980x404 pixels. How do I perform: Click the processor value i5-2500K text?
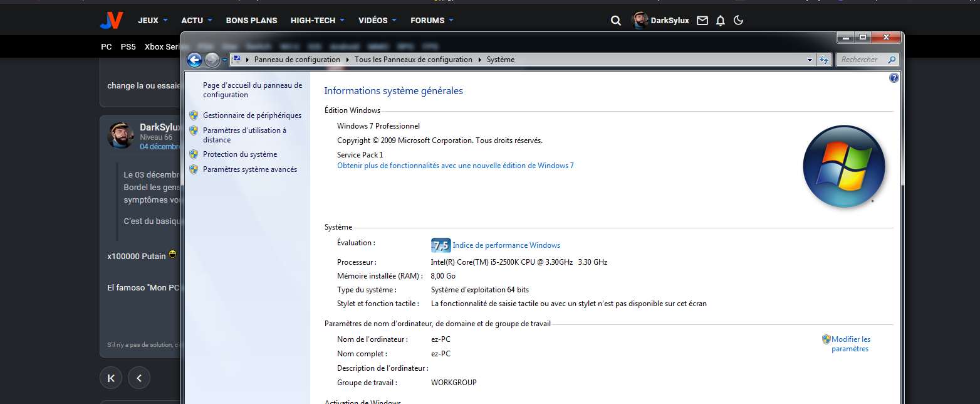click(519, 262)
